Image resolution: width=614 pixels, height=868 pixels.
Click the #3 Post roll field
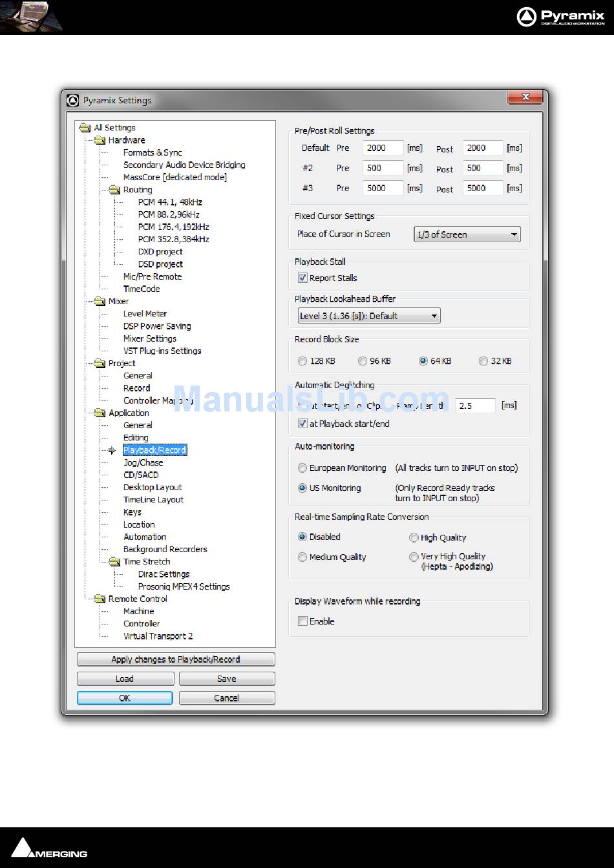pos(483,188)
